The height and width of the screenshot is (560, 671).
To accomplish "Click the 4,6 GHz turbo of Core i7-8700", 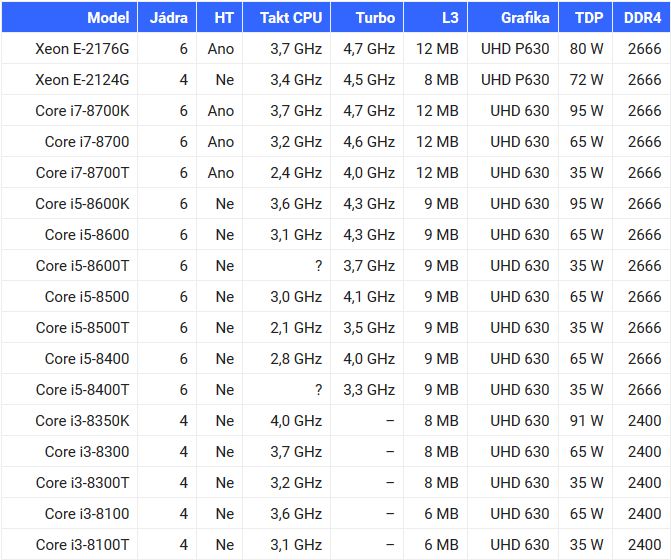I will 369,142.
